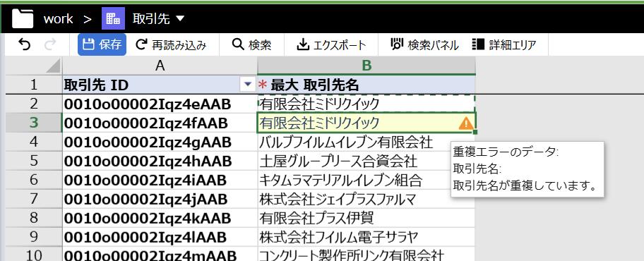Select the column B header

click(366, 66)
